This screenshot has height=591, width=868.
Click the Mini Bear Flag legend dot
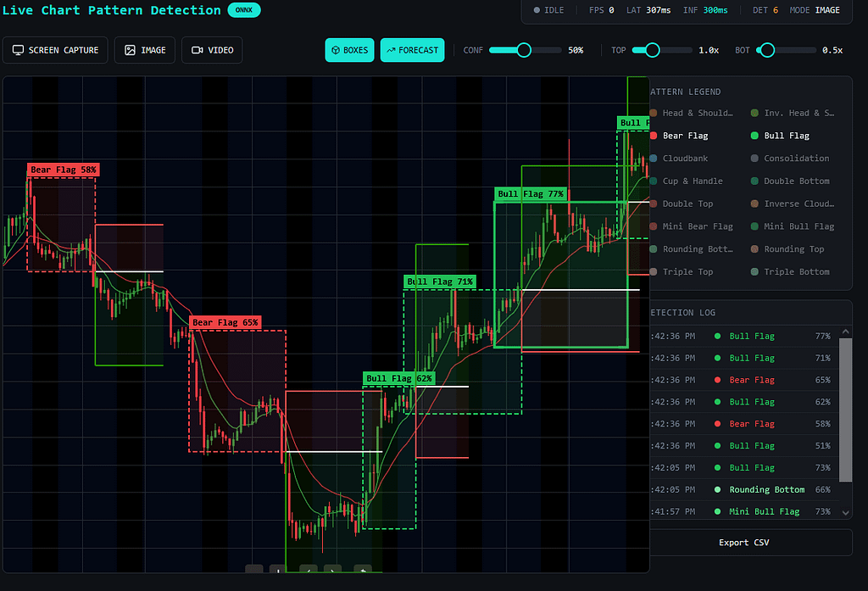pyautogui.click(x=654, y=226)
